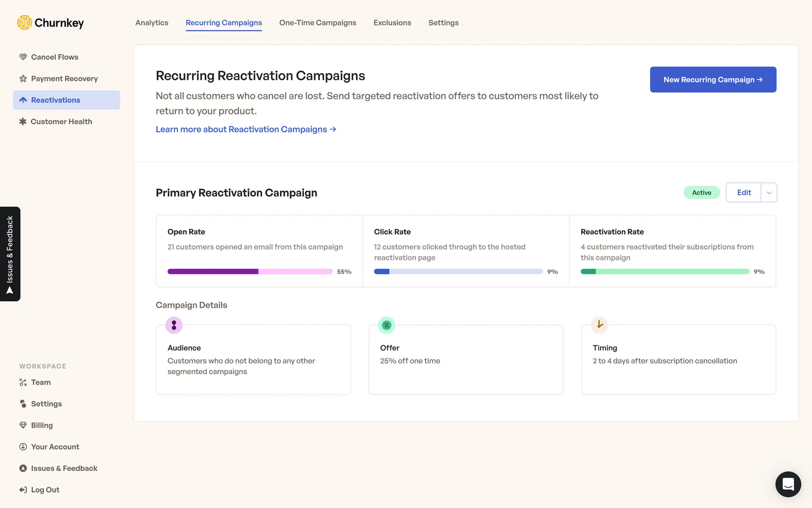The height and width of the screenshot is (508, 812).
Task: Open the vertical Issues & Feedback side tab
Action: 10,254
